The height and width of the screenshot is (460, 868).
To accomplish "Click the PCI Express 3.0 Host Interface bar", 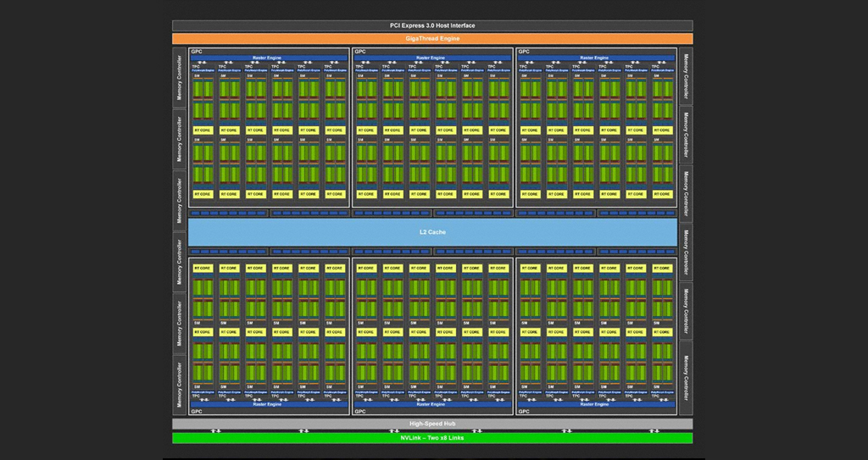I will click(x=432, y=25).
